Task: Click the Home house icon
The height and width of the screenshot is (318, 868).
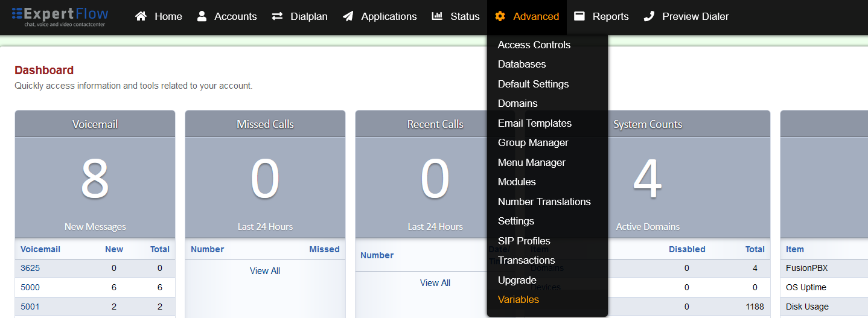Action: [x=141, y=16]
